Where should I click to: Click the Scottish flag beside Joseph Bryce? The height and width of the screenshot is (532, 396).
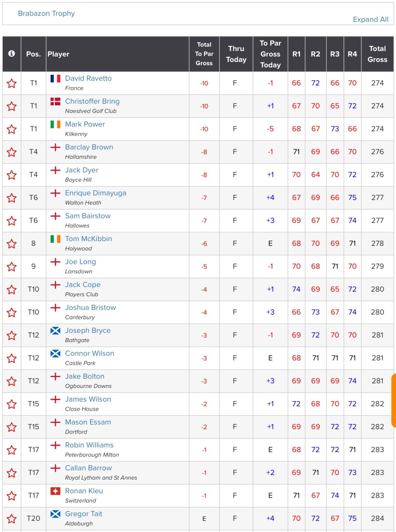[56, 331]
